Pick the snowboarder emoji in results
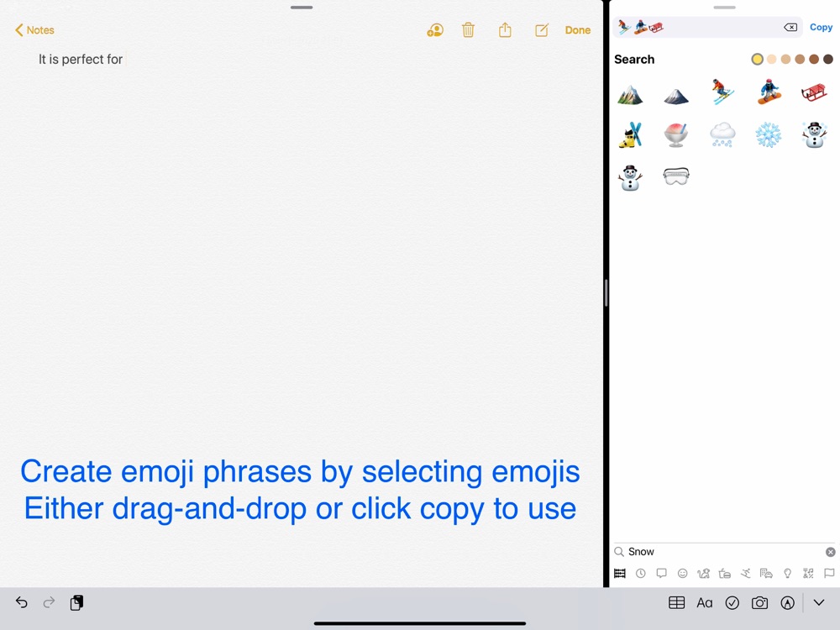Image resolution: width=840 pixels, height=630 pixels. click(x=769, y=92)
